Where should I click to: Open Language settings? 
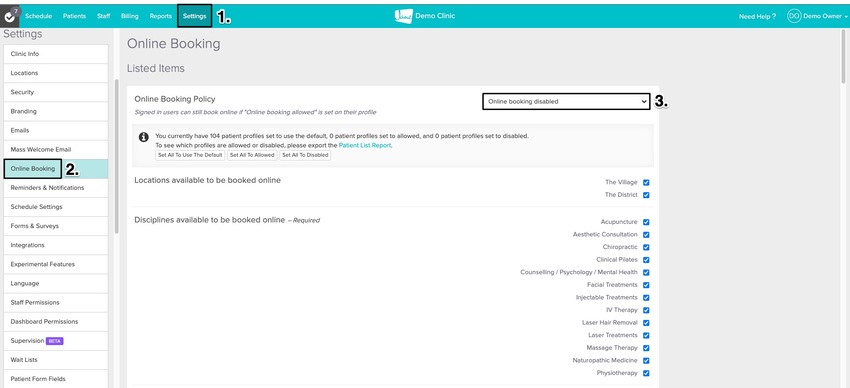click(56, 283)
